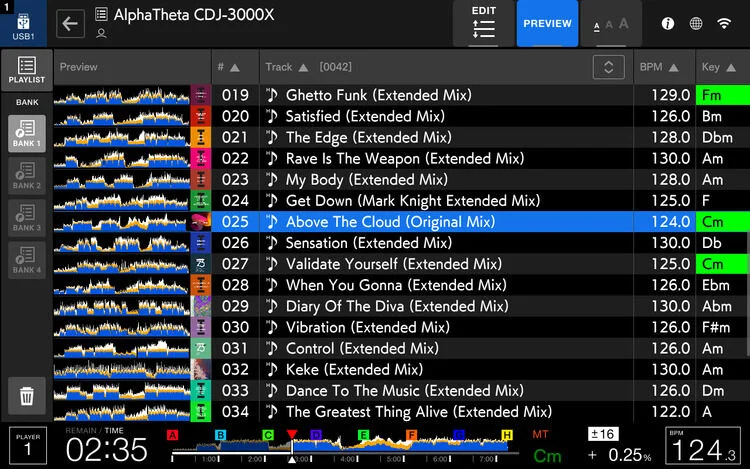Toggle the PREVIEW button
750x469 pixels.
pos(547,24)
